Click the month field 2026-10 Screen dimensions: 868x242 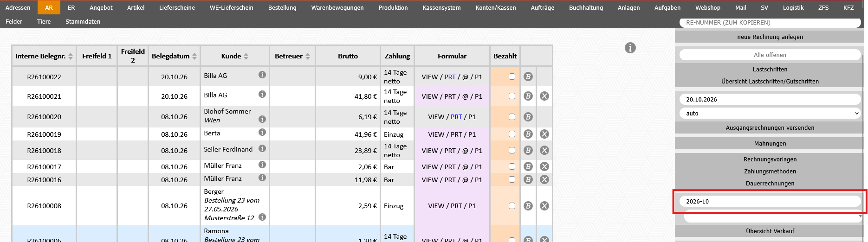tap(770, 201)
